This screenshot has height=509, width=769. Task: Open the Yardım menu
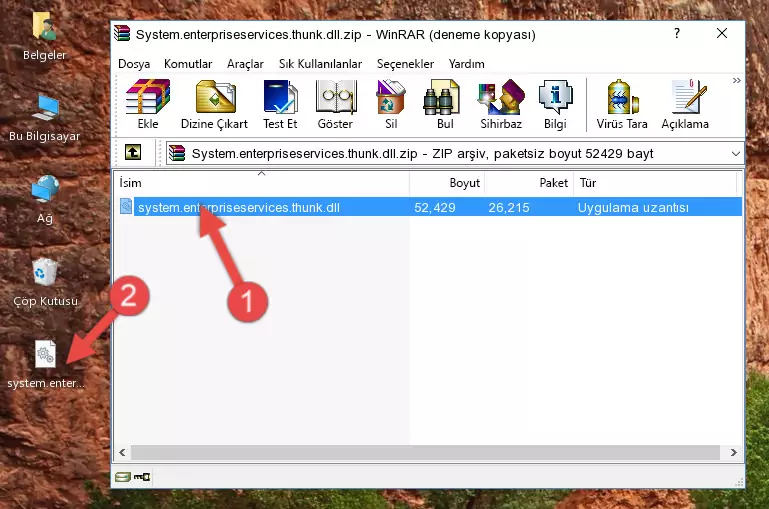[466, 64]
